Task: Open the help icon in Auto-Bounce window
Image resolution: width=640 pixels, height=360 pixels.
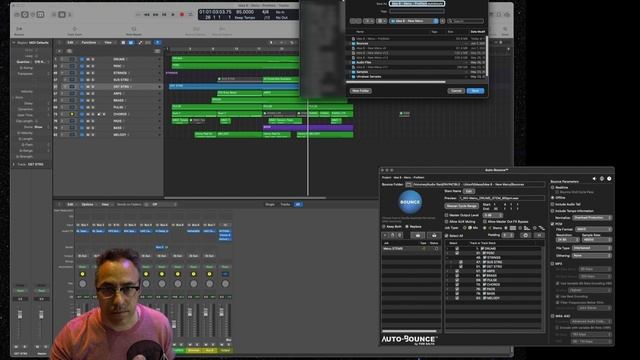Action: pos(609,179)
